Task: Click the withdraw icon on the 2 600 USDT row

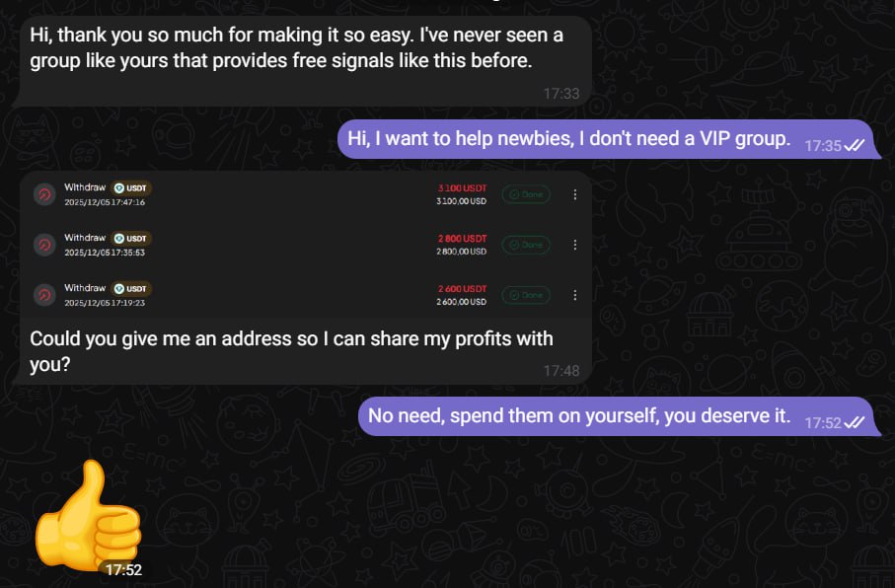Action: [x=44, y=295]
